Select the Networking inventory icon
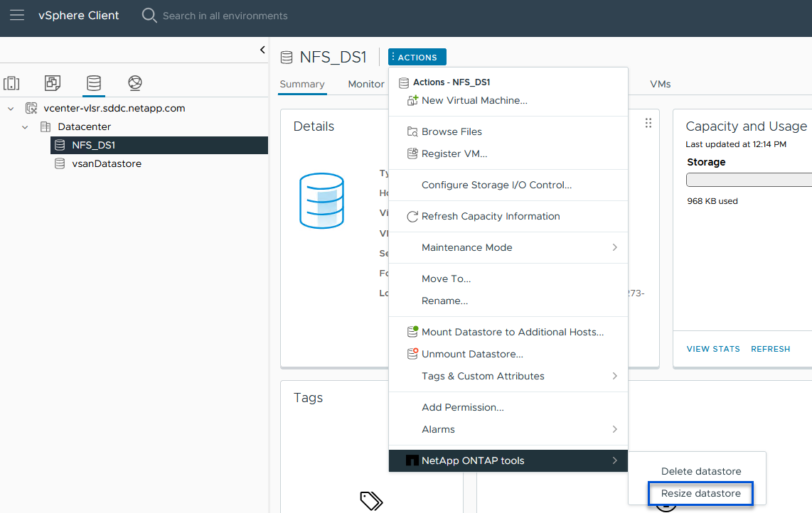The height and width of the screenshot is (513, 812). (134, 83)
